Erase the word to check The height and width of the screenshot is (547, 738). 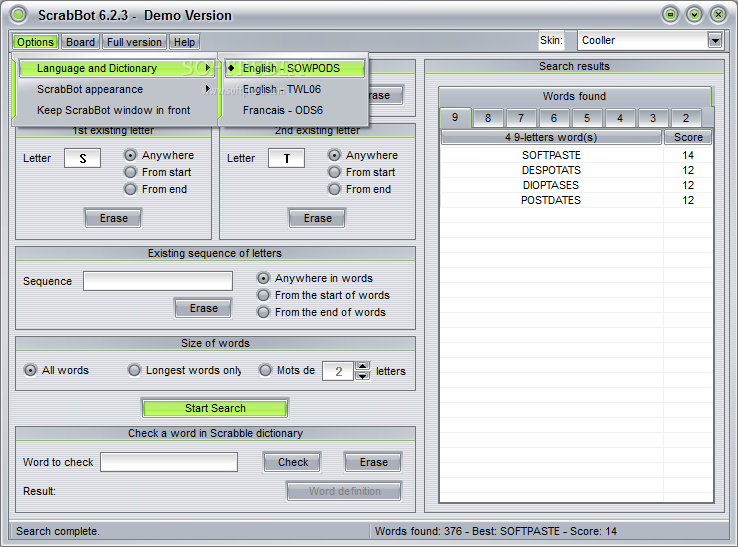tap(373, 462)
